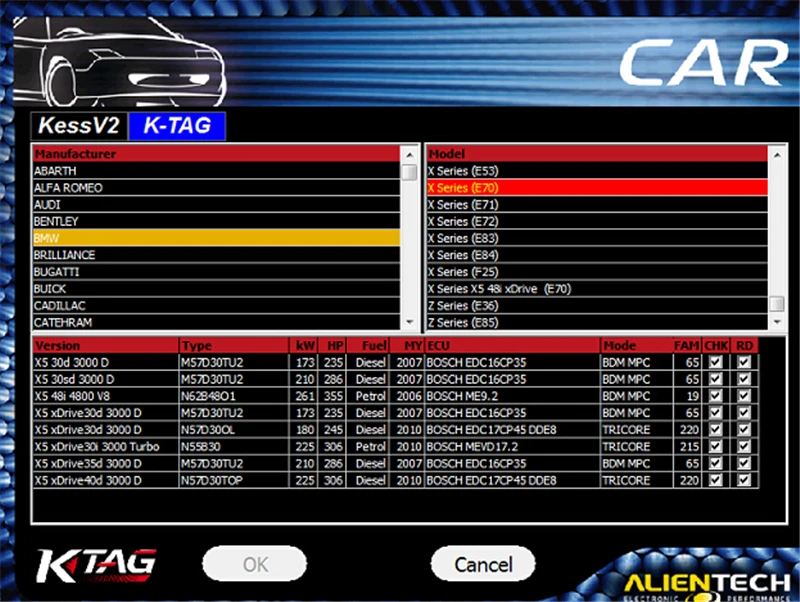Select X Series (E84) model
Screen dimensions: 800x602
click(x=597, y=255)
